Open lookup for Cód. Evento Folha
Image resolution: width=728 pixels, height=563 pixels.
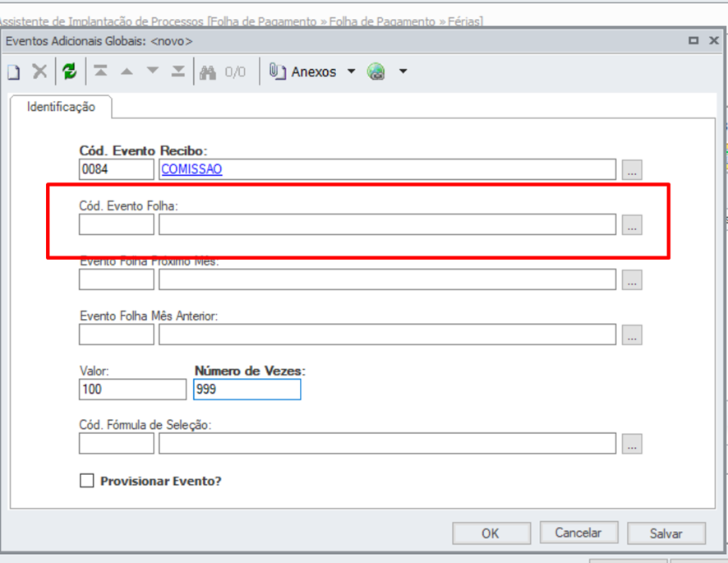[x=632, y=224]
